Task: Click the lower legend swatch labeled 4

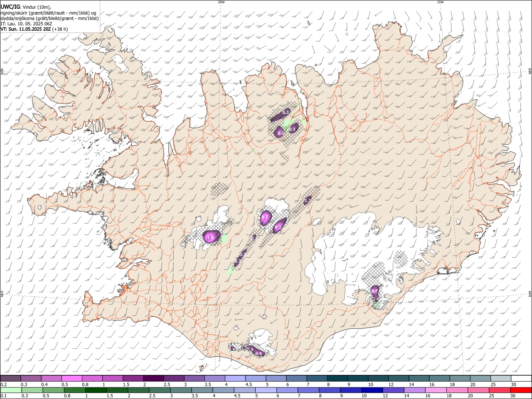Action: [223, 390]
